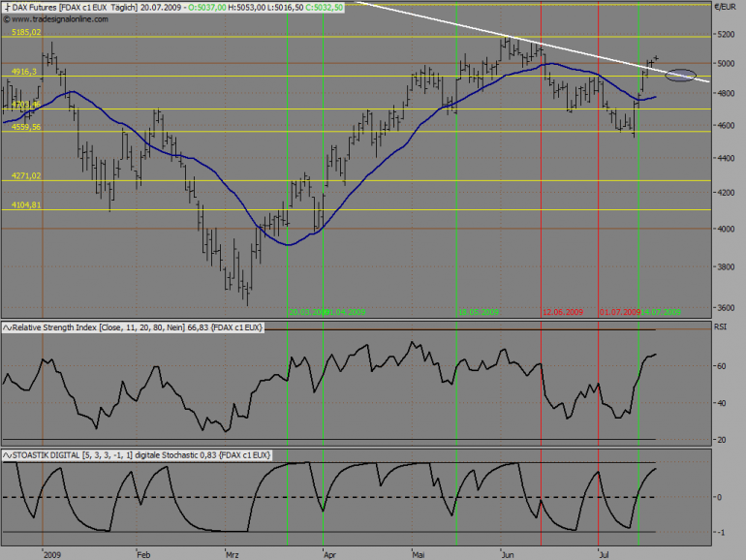Click the line icon before STOASTIK DIGITAL label

[8, 455]
